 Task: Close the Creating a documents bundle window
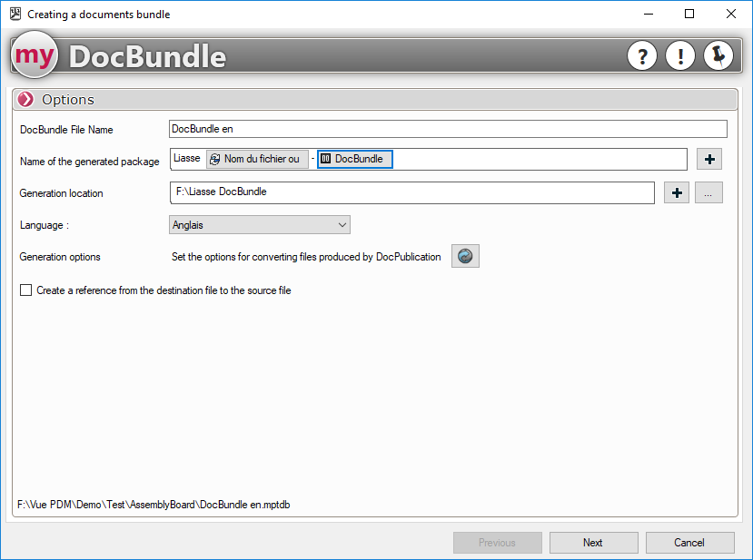pyautogui.click(x=731, y=14)
